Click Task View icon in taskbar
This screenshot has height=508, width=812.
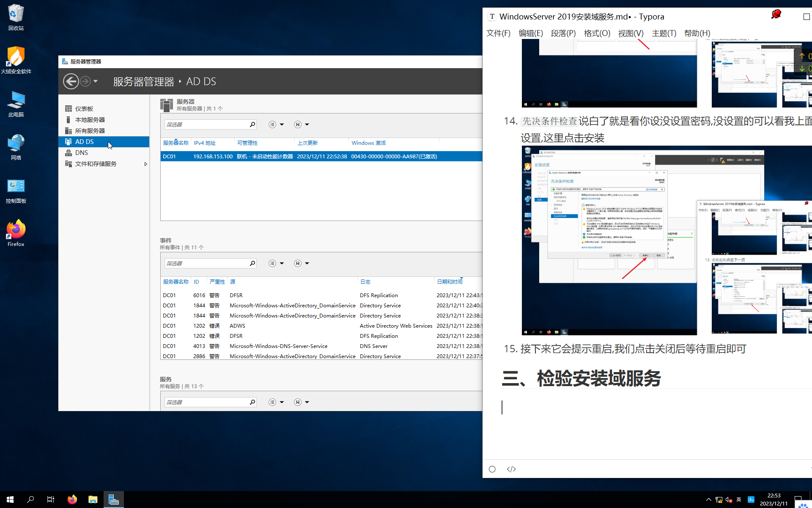pyautogui.click(x=51, y=500)
